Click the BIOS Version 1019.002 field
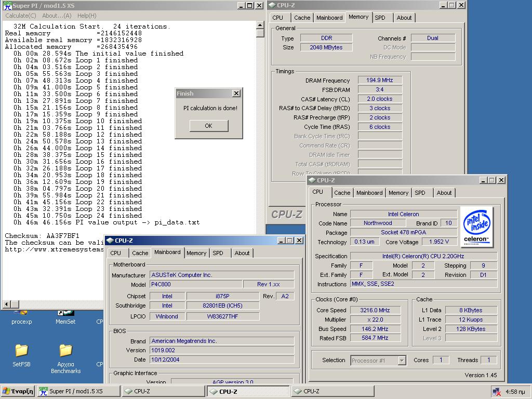 point(222,350)
